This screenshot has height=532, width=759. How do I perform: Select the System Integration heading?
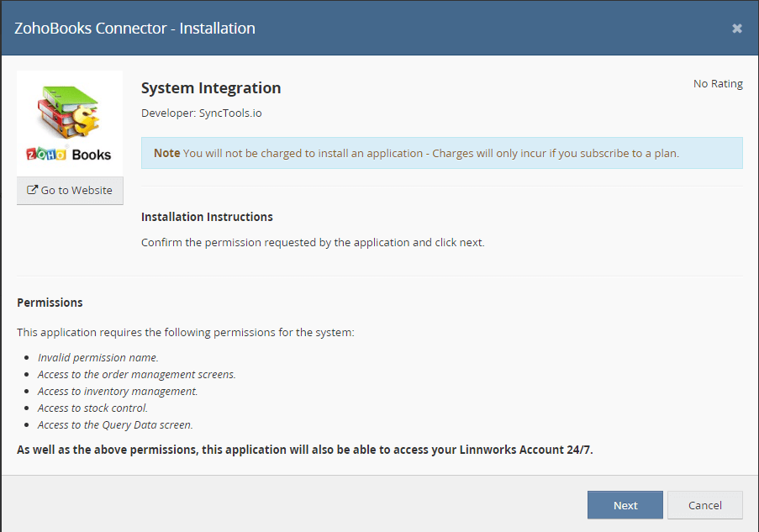pyautogui.click(x=211, y=88)
